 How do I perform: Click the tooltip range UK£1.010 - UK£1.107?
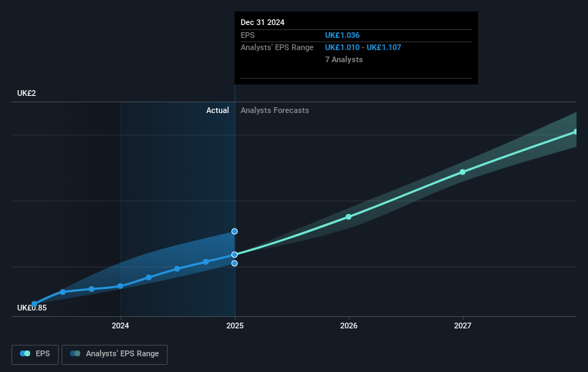click(x=363, y=48)
